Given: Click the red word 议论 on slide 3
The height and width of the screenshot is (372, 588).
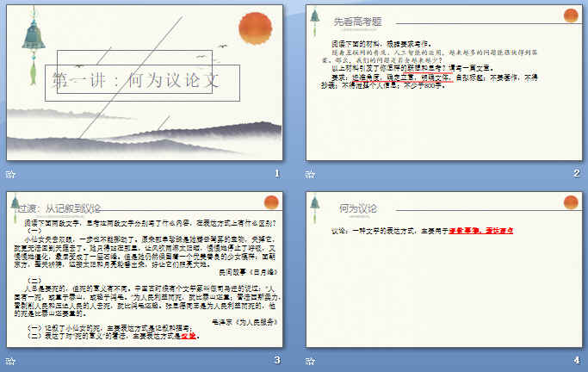Looking at the screenshot, I should (x=189, y=336).
